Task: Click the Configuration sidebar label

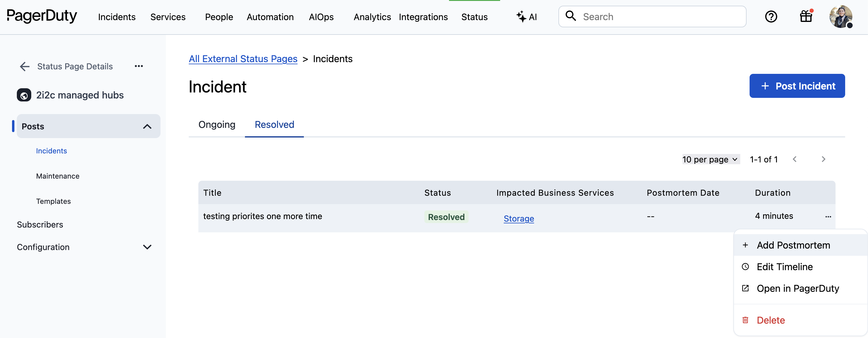Action: click(x=43, y=247)
